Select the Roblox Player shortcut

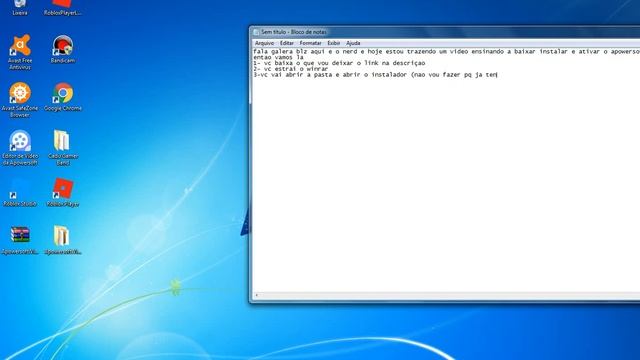pos(62,193)
